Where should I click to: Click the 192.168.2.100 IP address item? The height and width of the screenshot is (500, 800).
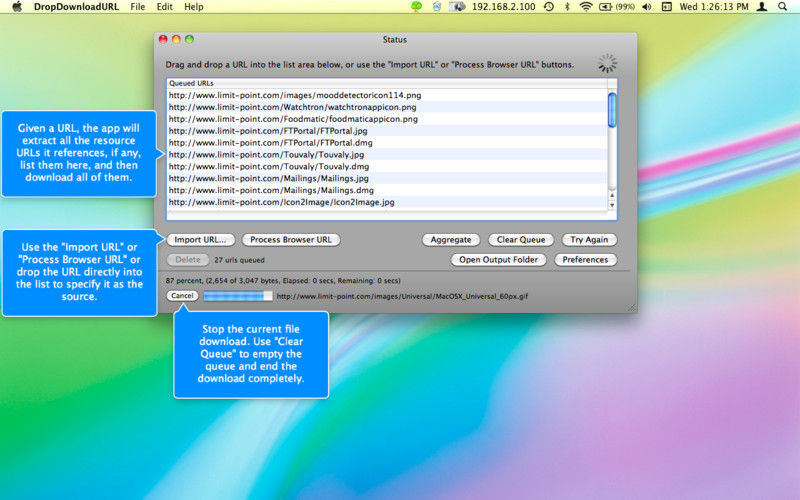point(503,7)
